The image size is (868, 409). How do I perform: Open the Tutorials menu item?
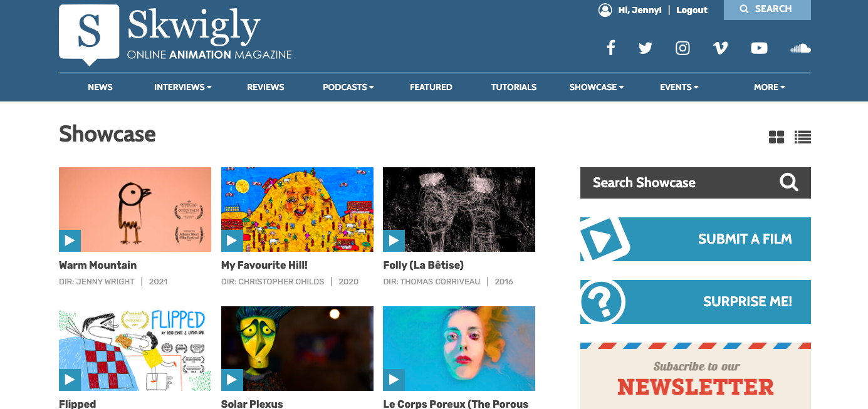514,87
